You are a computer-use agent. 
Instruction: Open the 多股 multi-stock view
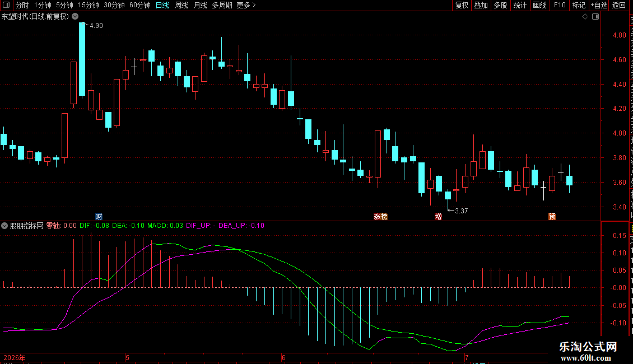(501, 5)
